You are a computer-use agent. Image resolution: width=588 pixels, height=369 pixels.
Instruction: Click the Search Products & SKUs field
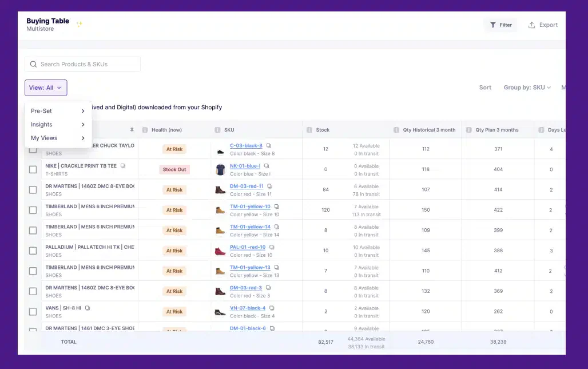coord(82,64)
